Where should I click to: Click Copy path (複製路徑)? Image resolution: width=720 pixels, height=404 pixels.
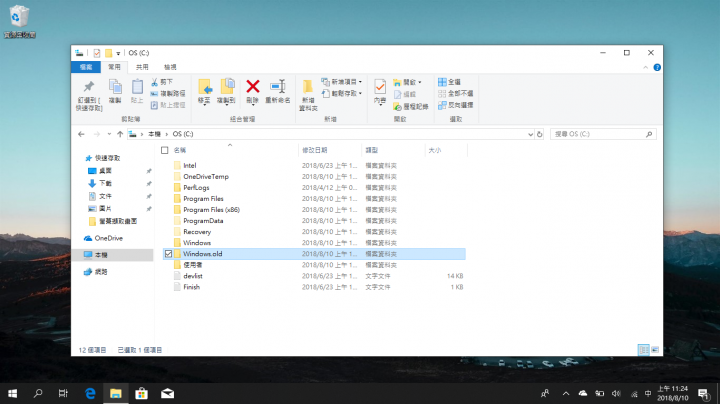pyautogui.click(x=168, y=93)
